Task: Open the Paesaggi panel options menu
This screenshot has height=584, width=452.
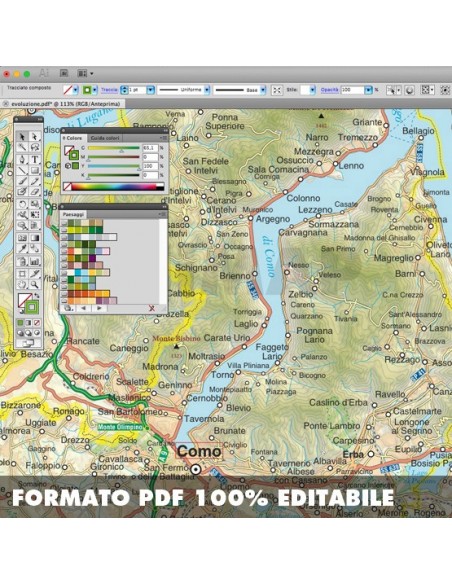Action: point(163,214)
